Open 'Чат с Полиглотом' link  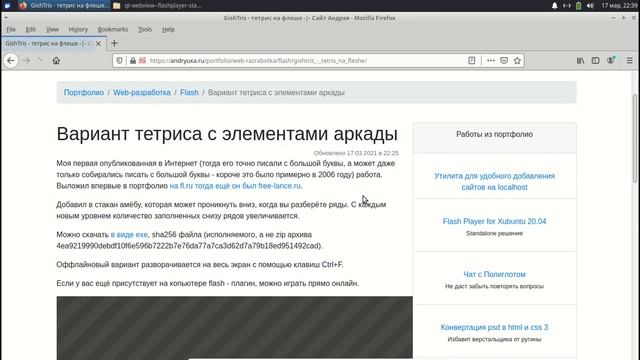494,274
